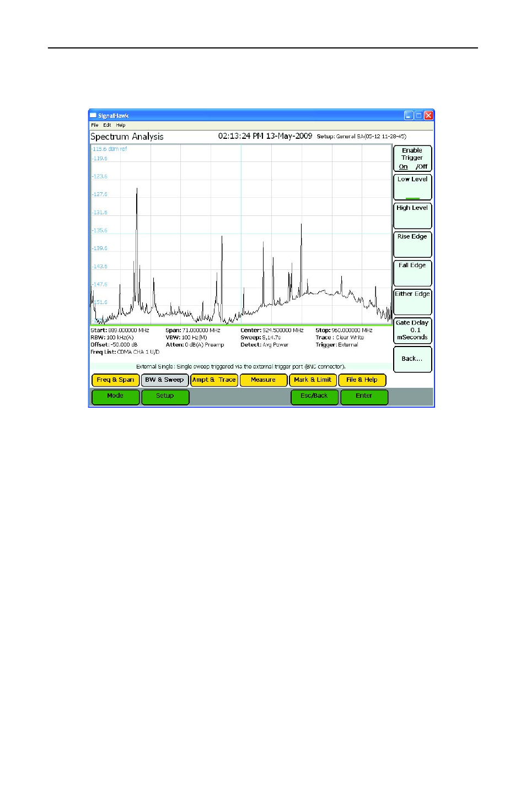This screenshot has width=526, height=812.
Task: Set Gate Delay mSeconds value
Action: pyautogui.click(x=412, y=331)
